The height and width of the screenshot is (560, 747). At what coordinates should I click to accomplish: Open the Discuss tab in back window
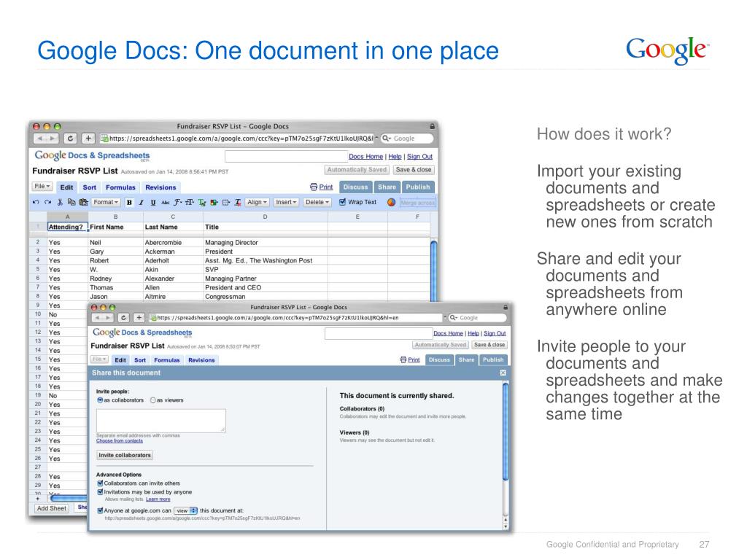355,187
